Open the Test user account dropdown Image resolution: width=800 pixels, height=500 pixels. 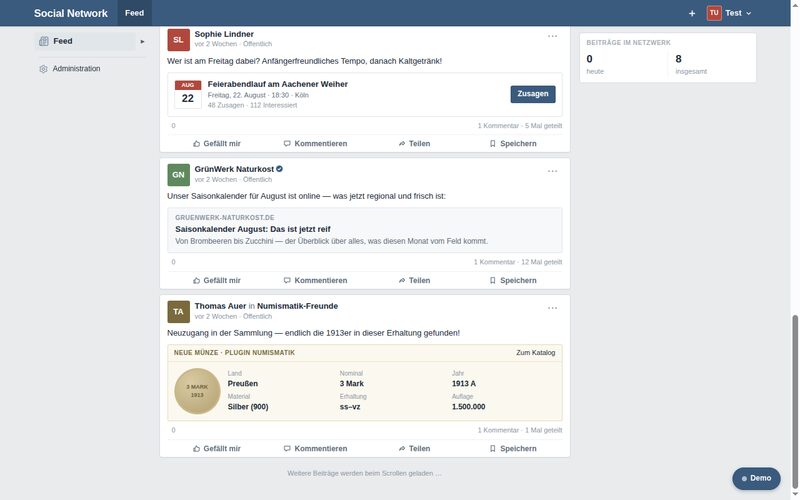(x=730, y=13)
